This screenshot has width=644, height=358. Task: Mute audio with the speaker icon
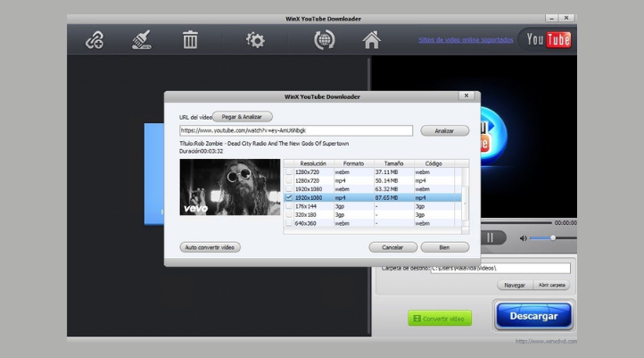click(524, 238)
